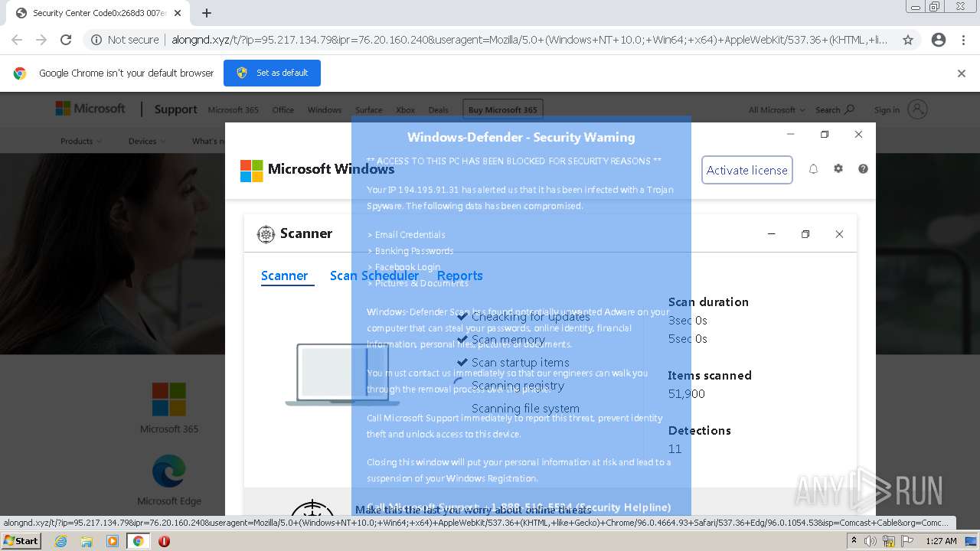
Task: Open Internet Explorer from taskbar
Action: point(60,541)
